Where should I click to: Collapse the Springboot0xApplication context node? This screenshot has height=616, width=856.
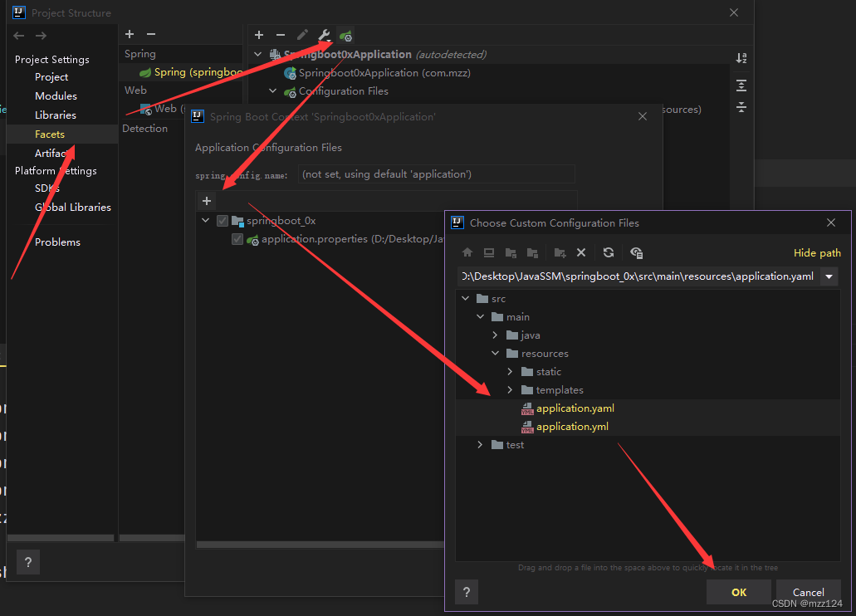pyautogui.click(x=258, y=54)
